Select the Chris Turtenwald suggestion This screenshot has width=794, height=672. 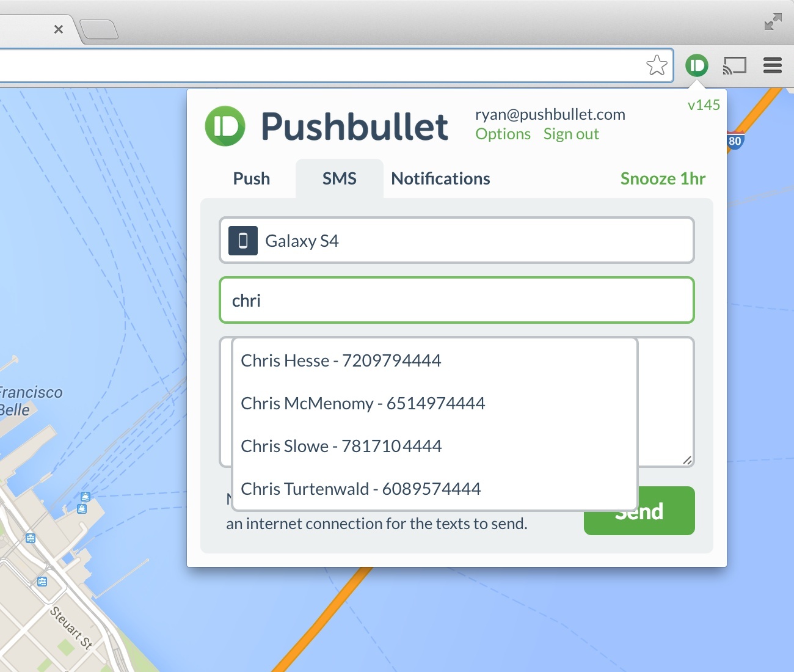pos(360,489)
